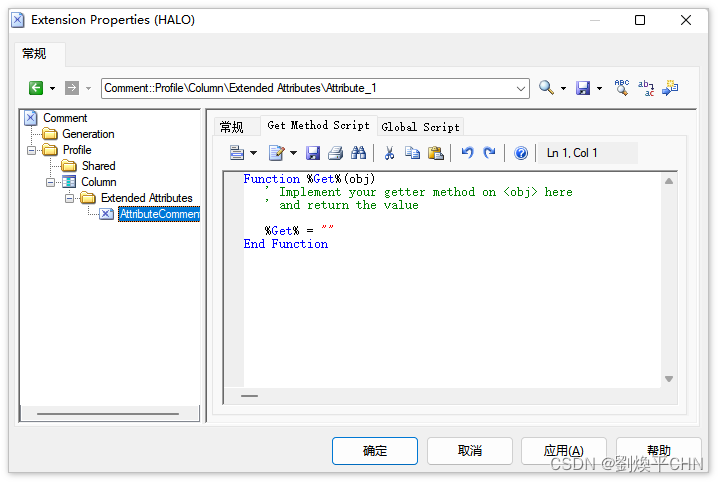Collapse the Extended Attributes node
This screenshot has width=718, height=482.
[x=70, y=198]
